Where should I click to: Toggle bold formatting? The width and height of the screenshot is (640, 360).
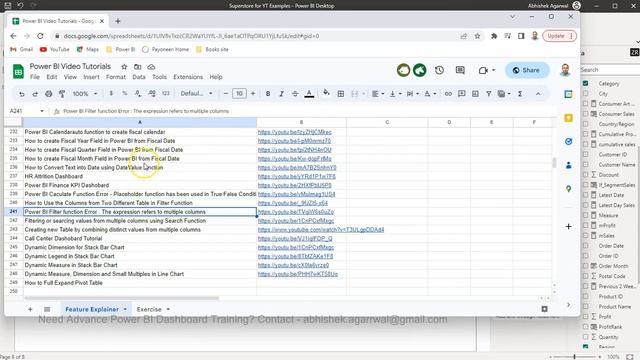coord(268,94)
